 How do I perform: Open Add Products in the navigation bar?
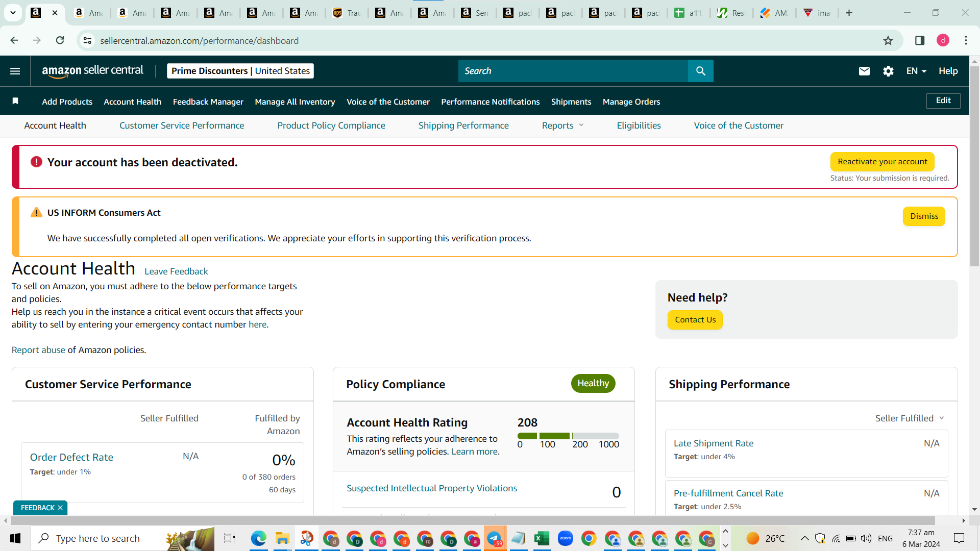(x=67, y=102)
